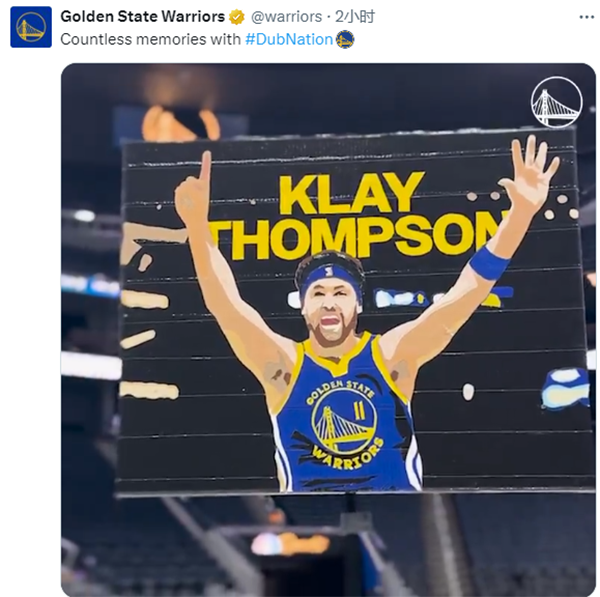Click the gold verified badge
This screenshot has width=600, height=597.
(237, 17)
